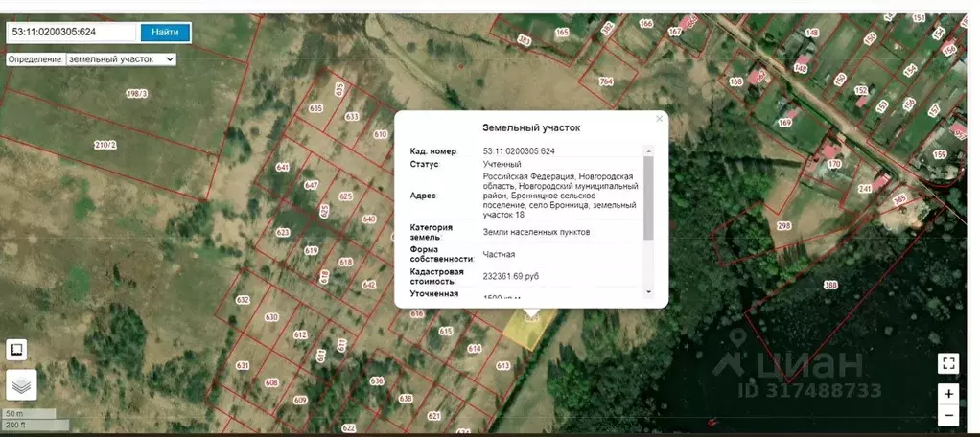Toggle fullscreen map view
The image size is (980, 437).
pos(948,363)
